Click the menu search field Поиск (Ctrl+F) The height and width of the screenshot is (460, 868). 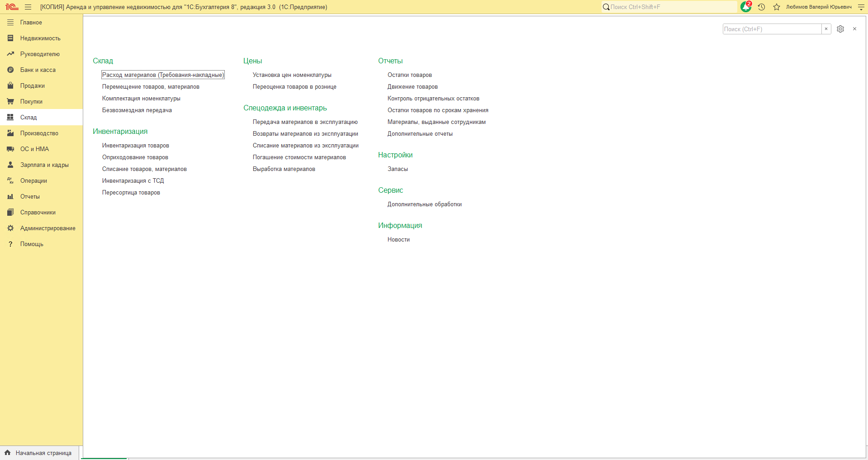coord(772,29)
